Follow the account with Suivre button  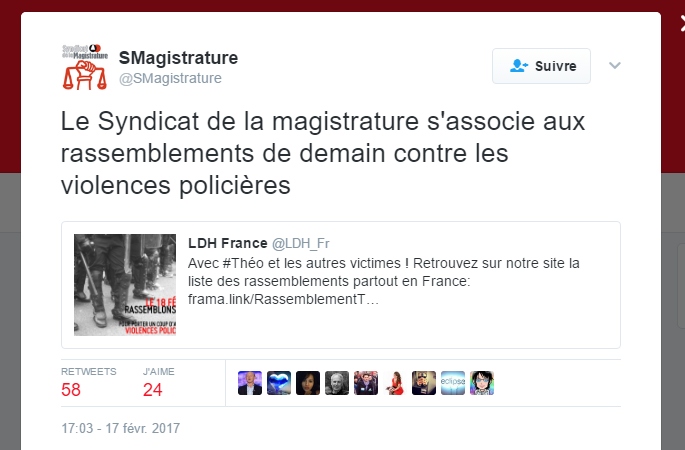(541, 66)
